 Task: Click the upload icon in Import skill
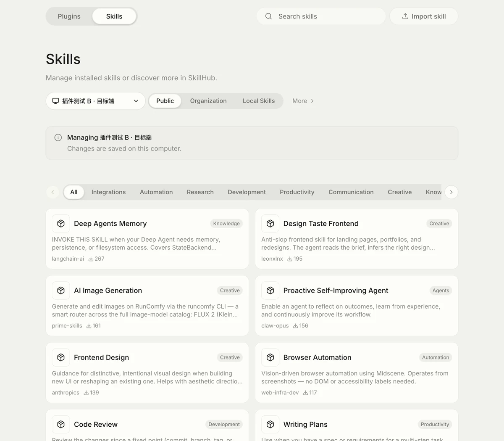pyautogui.click(x=405, y=16)
